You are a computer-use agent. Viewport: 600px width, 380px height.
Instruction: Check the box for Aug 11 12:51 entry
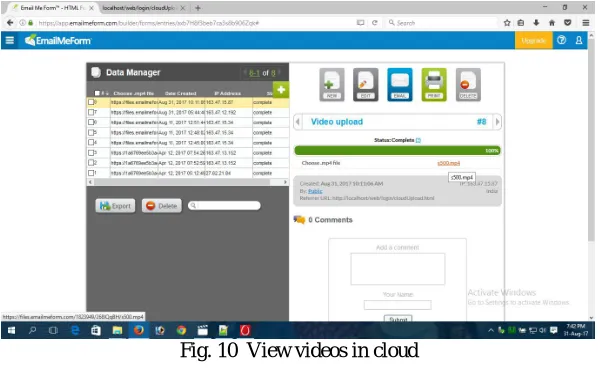tap(91, 122)
